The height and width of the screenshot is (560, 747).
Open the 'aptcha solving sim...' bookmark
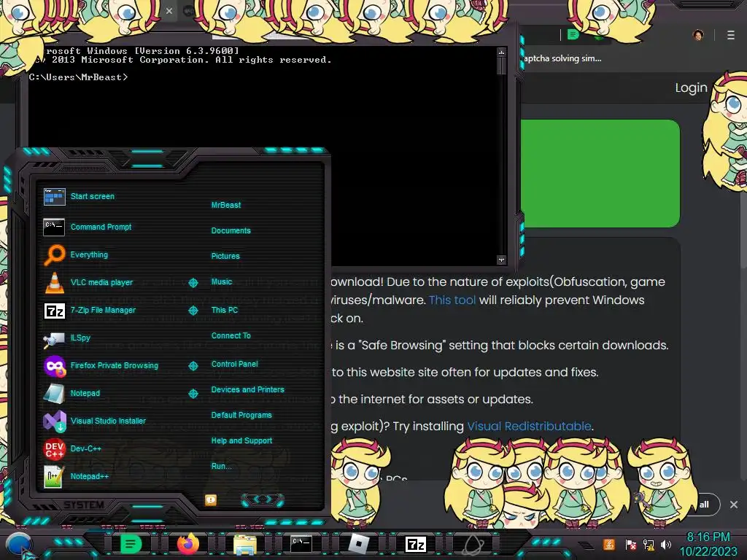click(562, 58)
